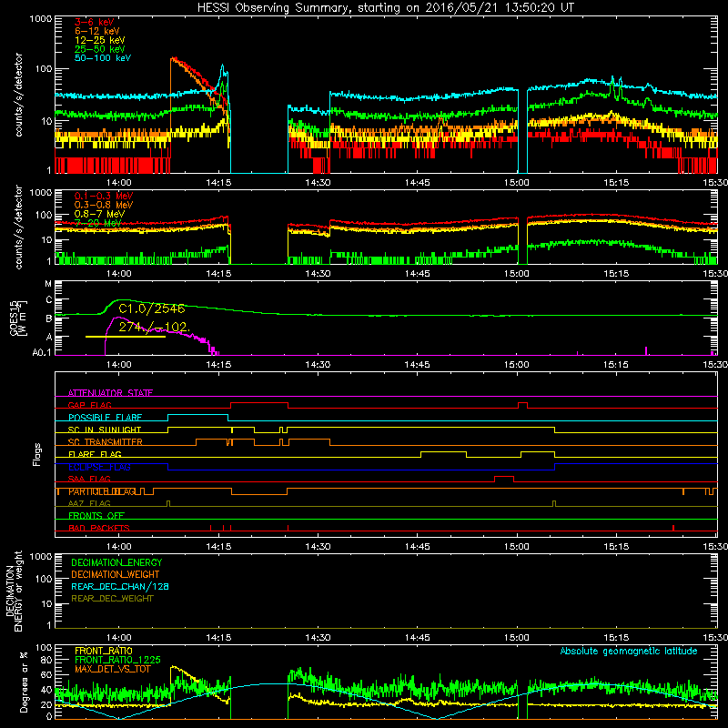The image size is (728, 728).
Task: Select the Degrees or % axis title
Action: coord(24,682)
